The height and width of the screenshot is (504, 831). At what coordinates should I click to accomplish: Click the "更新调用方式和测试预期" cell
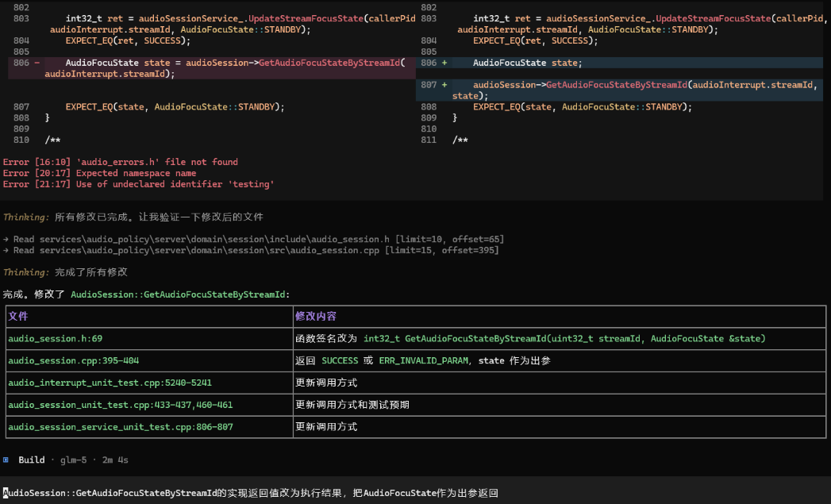(x=560, y=405)
